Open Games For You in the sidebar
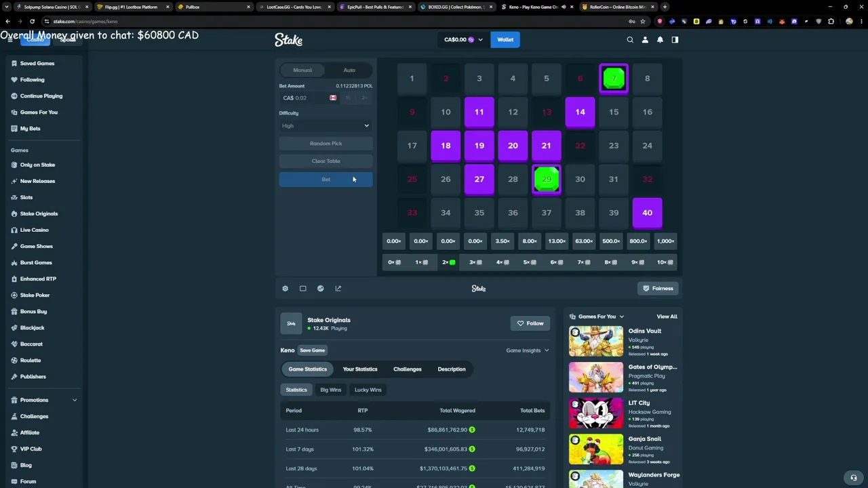The height and width of the screenshot is (488, 868). click(39, 113)
